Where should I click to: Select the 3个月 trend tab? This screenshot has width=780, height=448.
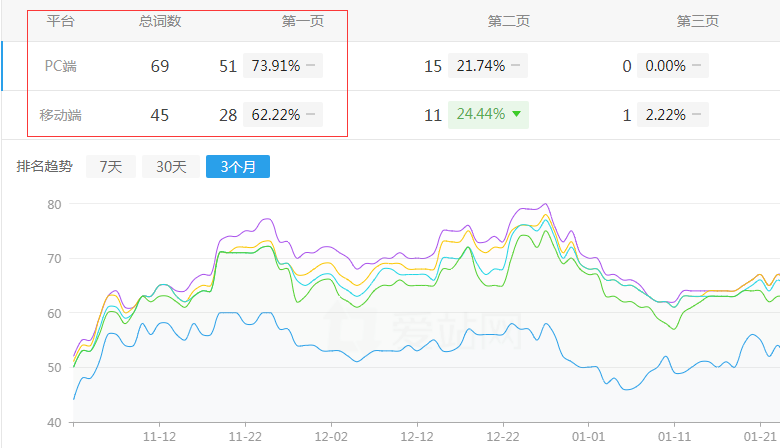[237, 167]
